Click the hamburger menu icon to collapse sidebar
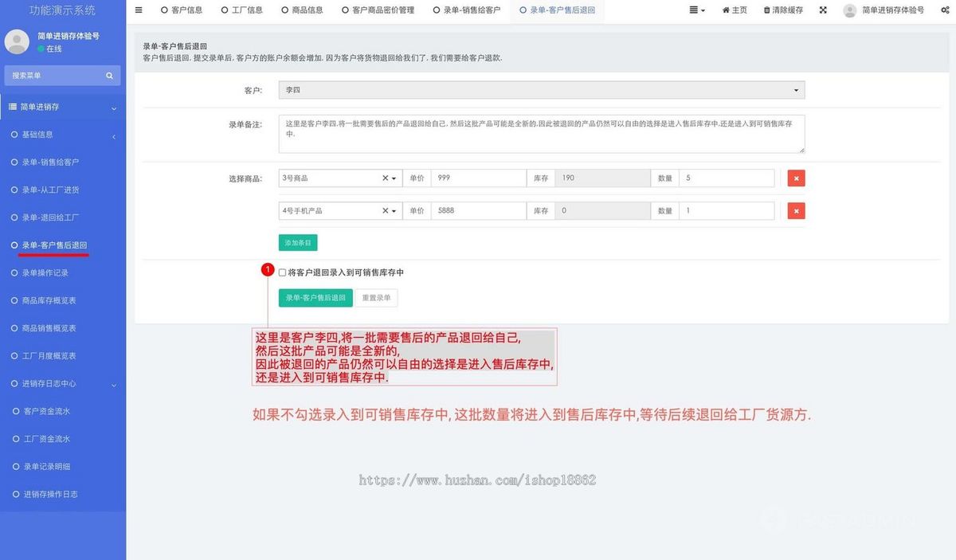Viewport: 956px width, 560px height. tap(138, 10)
